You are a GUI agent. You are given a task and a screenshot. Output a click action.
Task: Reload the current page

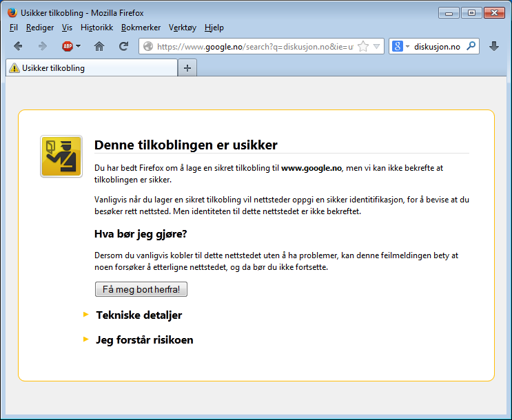coord(123,46)
